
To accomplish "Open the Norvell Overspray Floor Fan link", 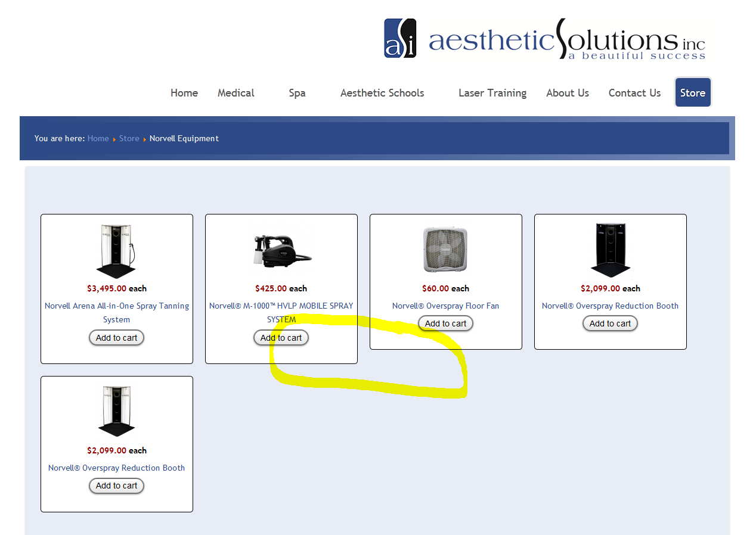I will [446, 306].
